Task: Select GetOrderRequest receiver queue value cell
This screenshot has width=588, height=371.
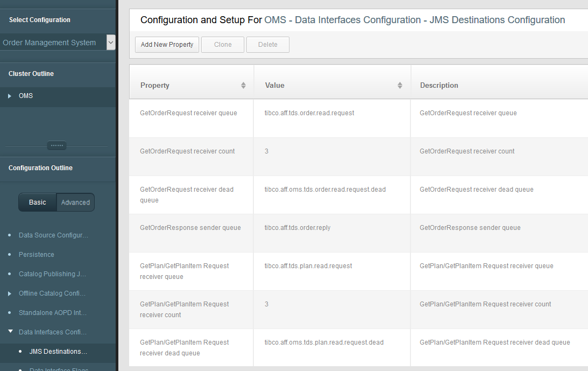Action: pyautogui.click(x=309, y=113)
